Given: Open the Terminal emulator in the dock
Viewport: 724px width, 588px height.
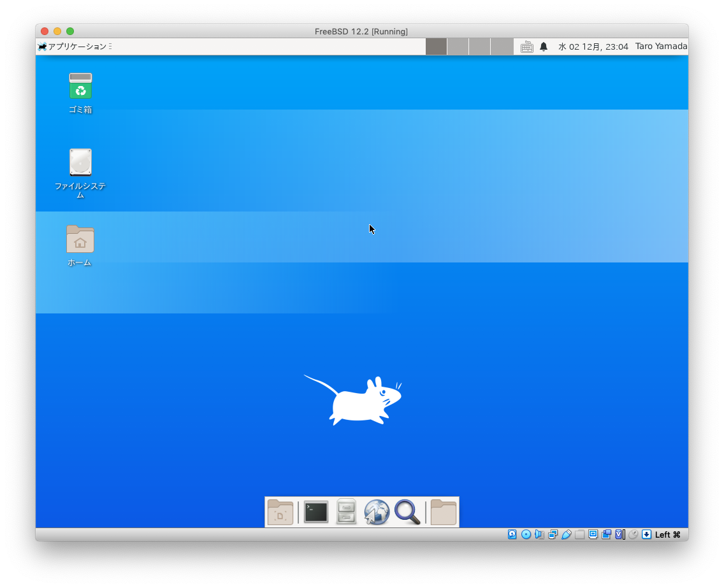Looking at the screenshot, I should 315,512.
